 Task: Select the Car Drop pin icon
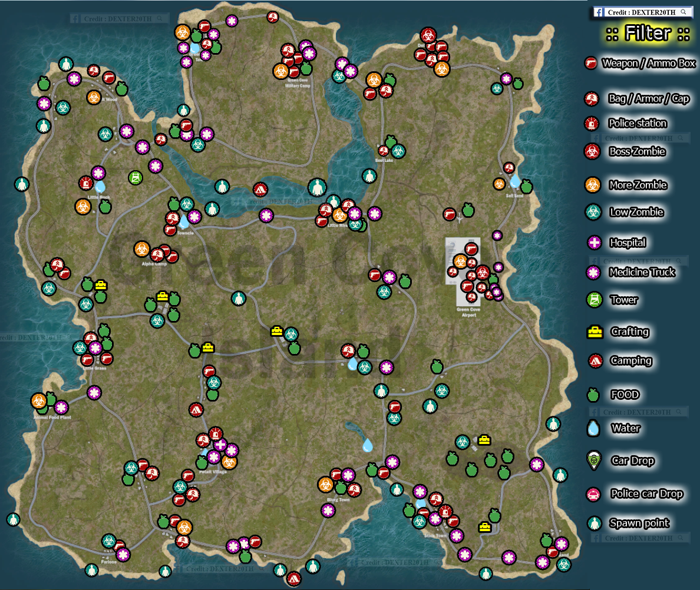tap(594, 460)
